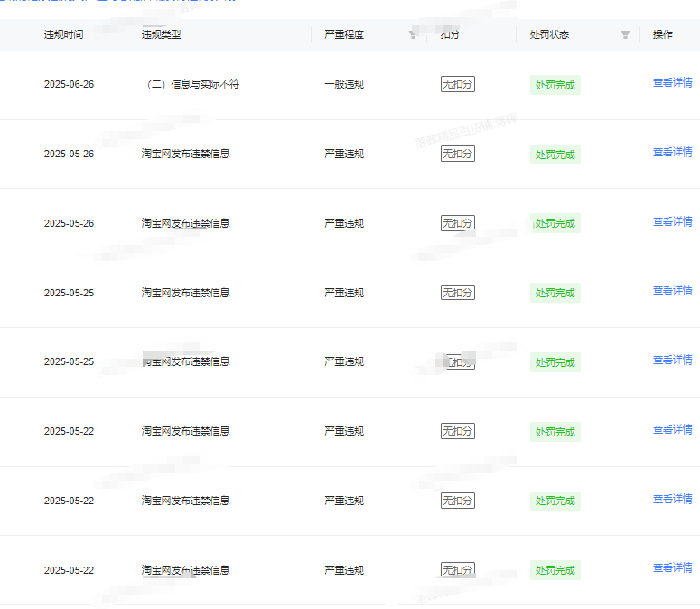The height and width of the screenshot is (609, 700).
Task: Click the 操作 column header
Action: point(662,35)
